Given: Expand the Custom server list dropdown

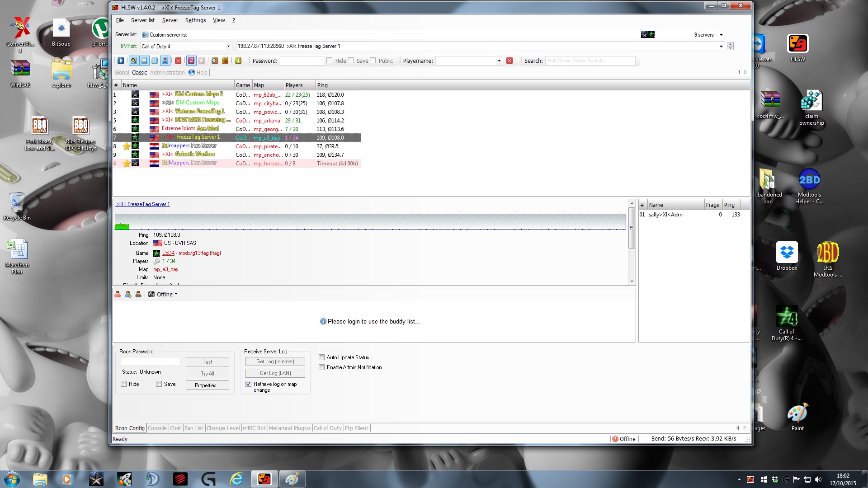Looking at the screenshot, I should click(721, 35).
